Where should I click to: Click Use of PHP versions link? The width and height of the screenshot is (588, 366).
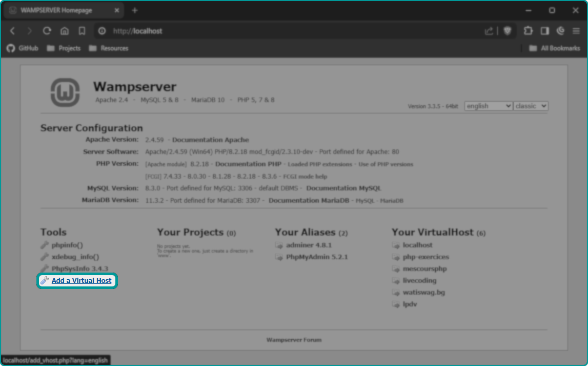386,164
